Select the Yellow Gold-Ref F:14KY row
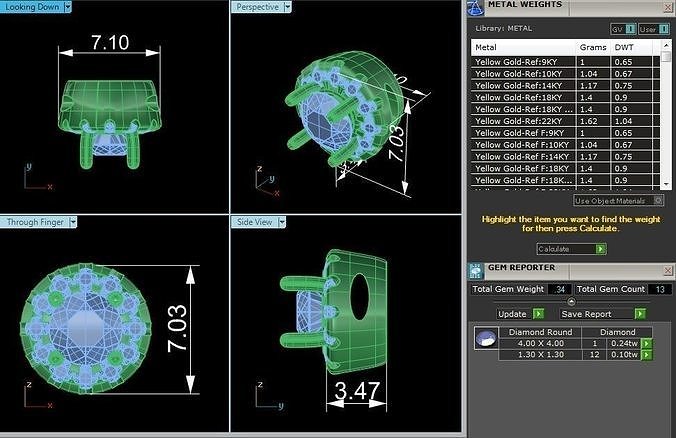676x438 pixels. 566,156
